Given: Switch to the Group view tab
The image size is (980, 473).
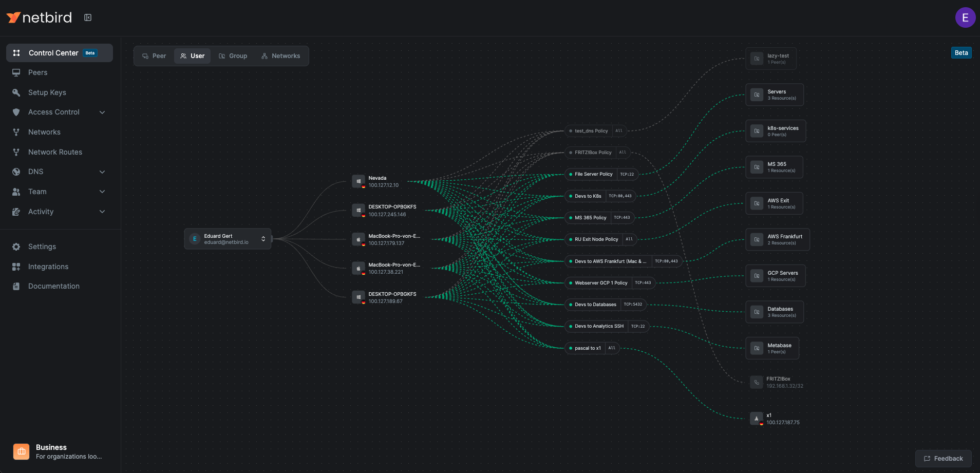Looking at the screenshot, I should click(233, 55).
